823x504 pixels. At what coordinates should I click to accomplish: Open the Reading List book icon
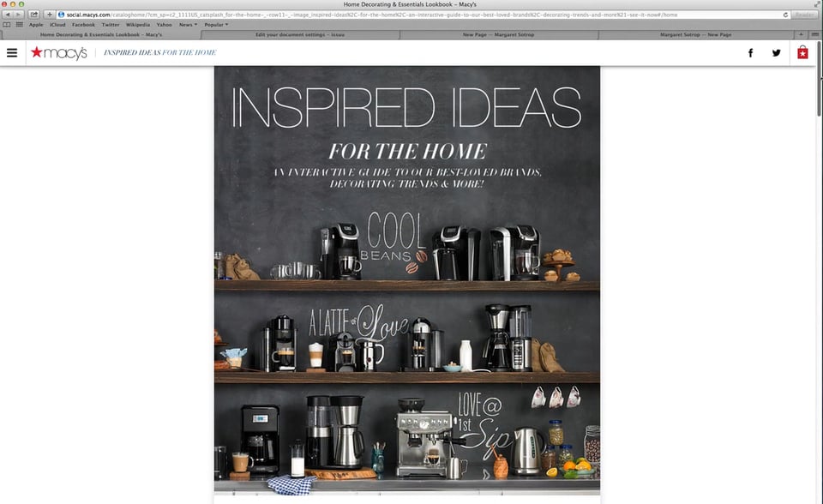click(x=6, y=25)
